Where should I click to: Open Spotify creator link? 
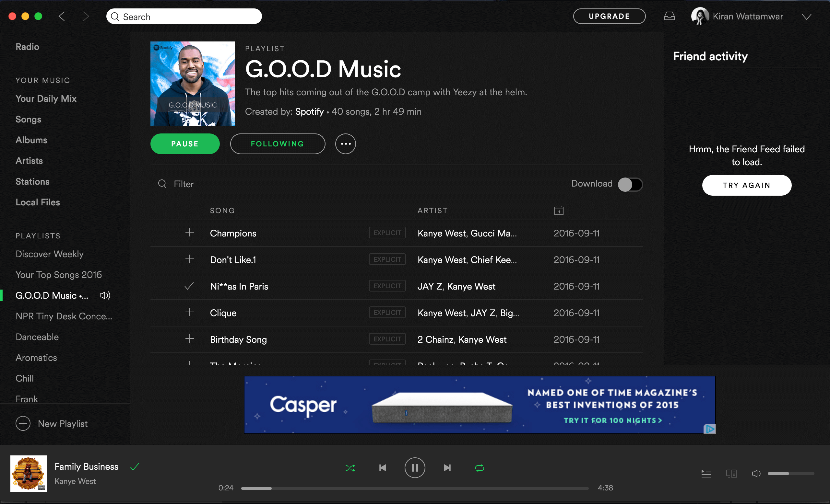click(x=309, y=111)
